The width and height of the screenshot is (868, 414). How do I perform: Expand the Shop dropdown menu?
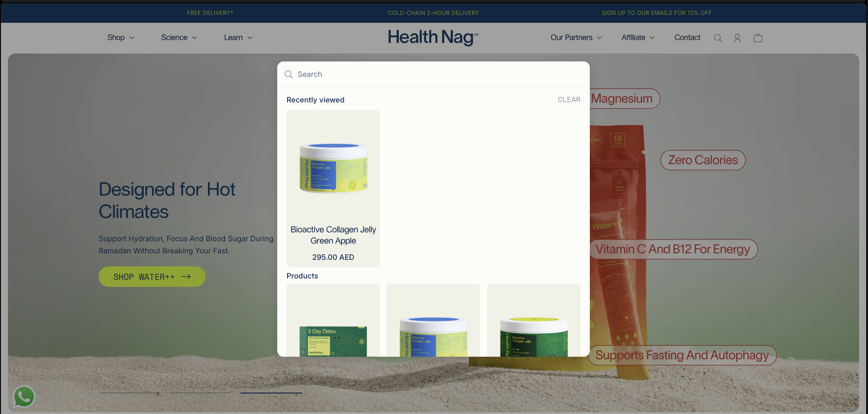120,38
